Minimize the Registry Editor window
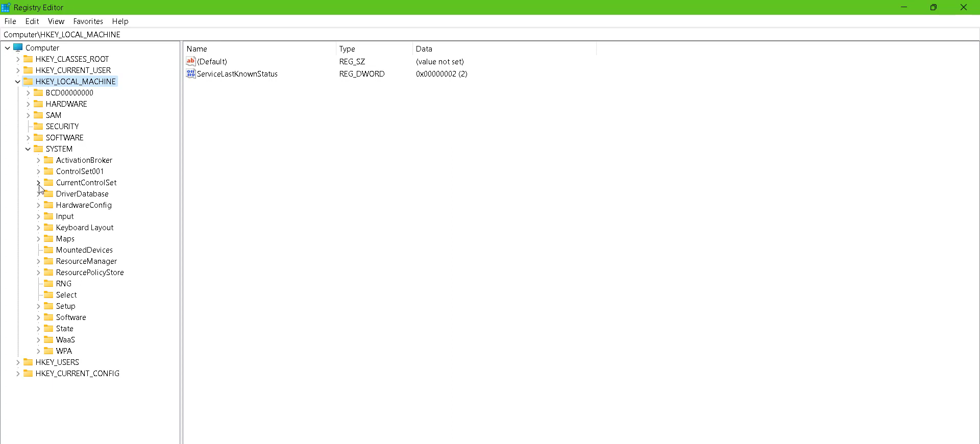The height and width of the screenshot is (444, 980). [x=904, y=7]
